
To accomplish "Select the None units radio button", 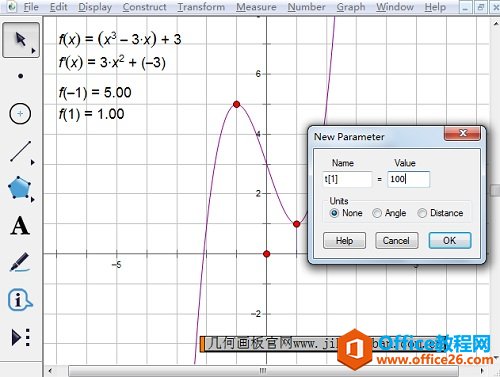I will coord(334,213).
